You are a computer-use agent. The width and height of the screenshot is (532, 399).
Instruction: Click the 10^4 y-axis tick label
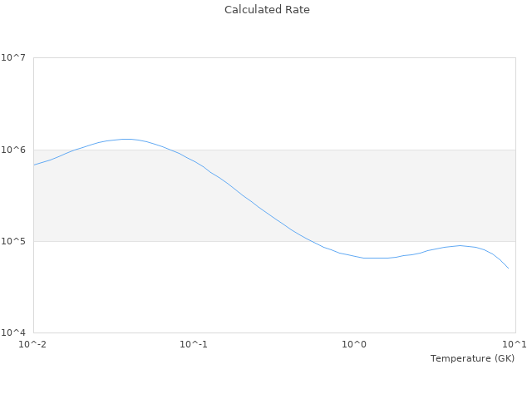coord(17,332)
